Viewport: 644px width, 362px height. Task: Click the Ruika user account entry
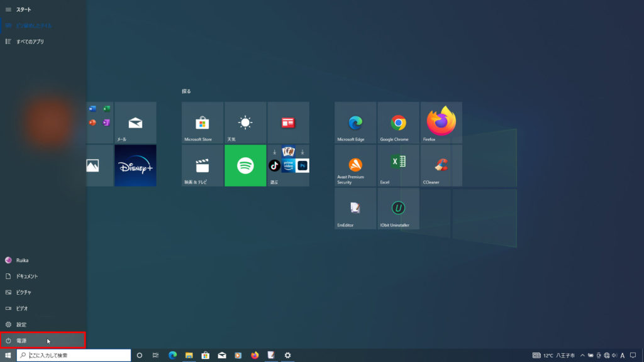(22, 260)
